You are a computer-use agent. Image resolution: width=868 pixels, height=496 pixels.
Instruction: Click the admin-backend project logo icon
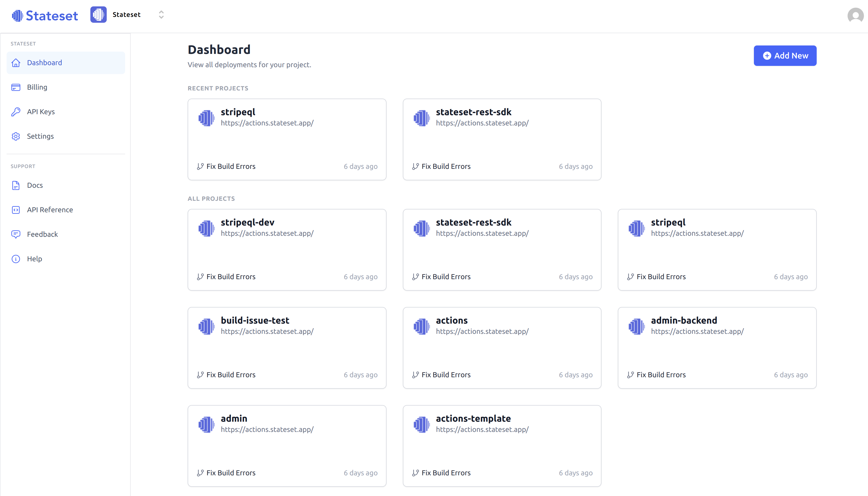(x=636, y=326)
